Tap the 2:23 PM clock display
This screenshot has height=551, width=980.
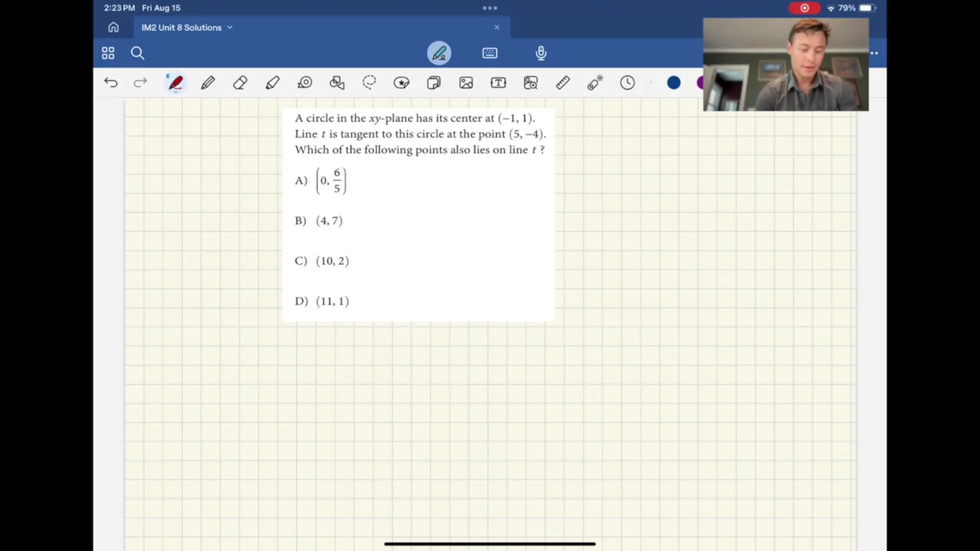click(119, 8)
